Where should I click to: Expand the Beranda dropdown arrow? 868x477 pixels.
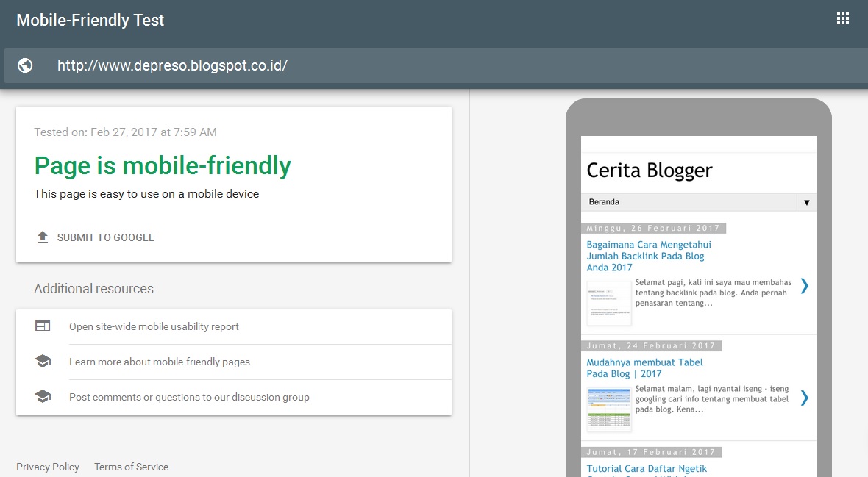click(806, 203)
